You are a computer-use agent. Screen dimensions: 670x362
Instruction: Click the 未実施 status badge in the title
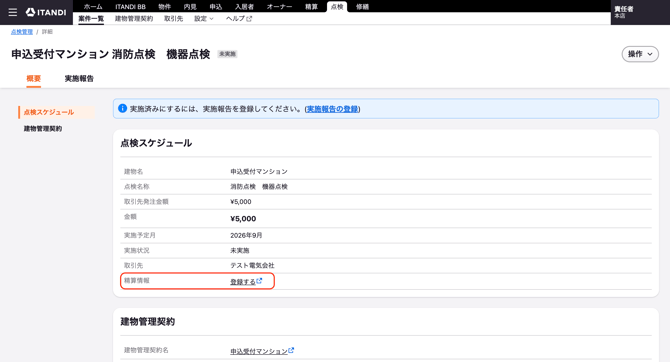tap(227, 54)
